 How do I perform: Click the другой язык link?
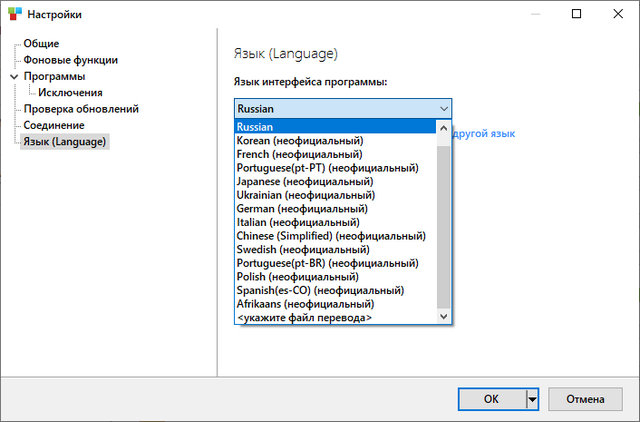pyautogui.click(x=484, y=133)
